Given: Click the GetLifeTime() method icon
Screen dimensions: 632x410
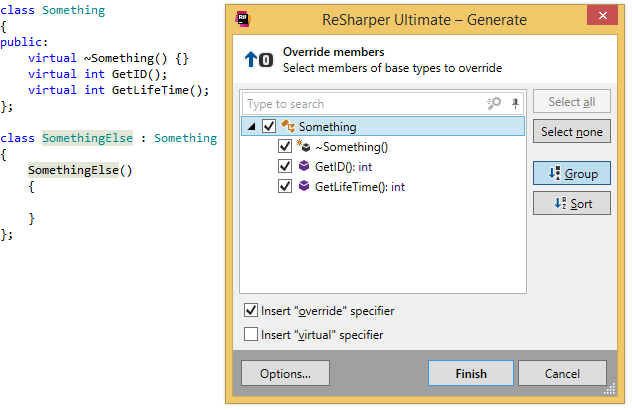Looking at the screenshot, I should [x=304, y=185].
